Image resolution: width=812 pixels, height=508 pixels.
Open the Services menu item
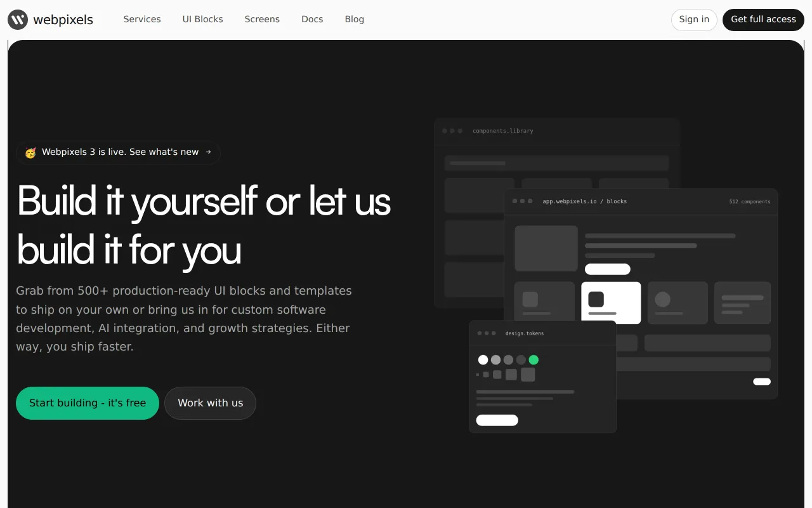(142, 19)
